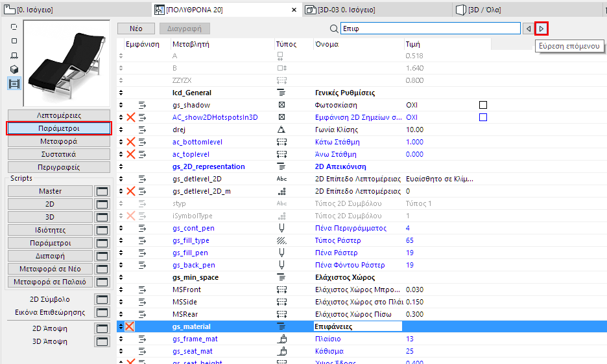Toggle hidden X flag for ac_bottomlevel
This screenshot has height=364, width=607.
point(131,142)
